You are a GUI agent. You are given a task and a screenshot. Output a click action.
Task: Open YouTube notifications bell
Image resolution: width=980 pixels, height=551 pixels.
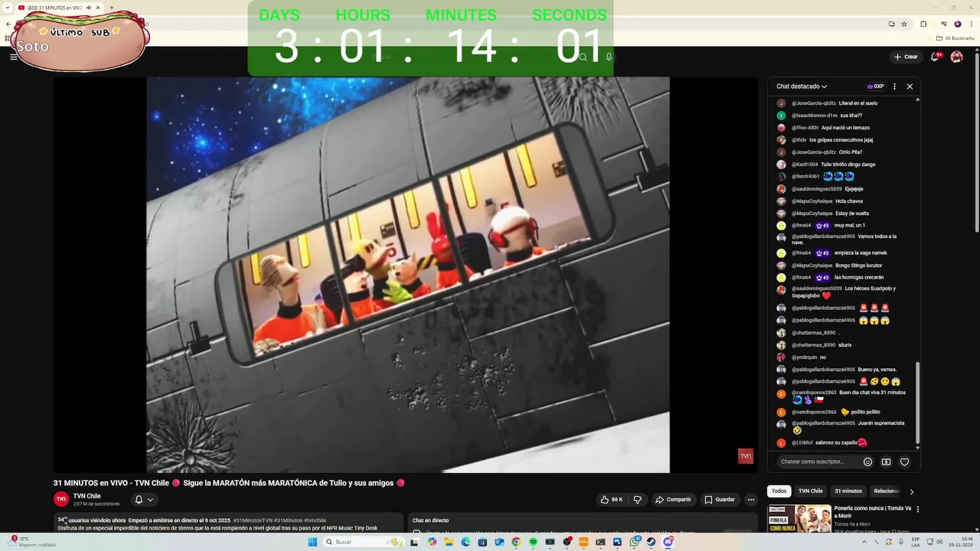click(935, 57)
